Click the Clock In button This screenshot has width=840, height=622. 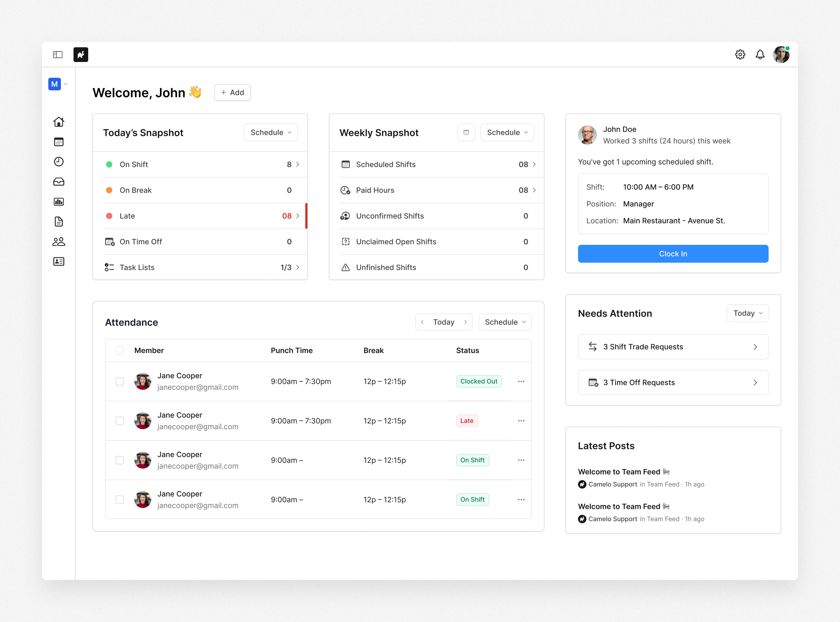coord(673,254)
